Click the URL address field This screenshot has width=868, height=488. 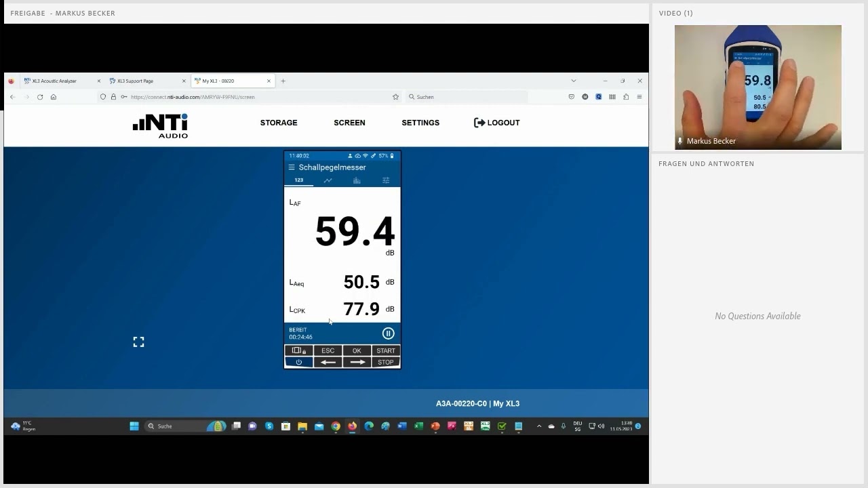pos(250,97)
